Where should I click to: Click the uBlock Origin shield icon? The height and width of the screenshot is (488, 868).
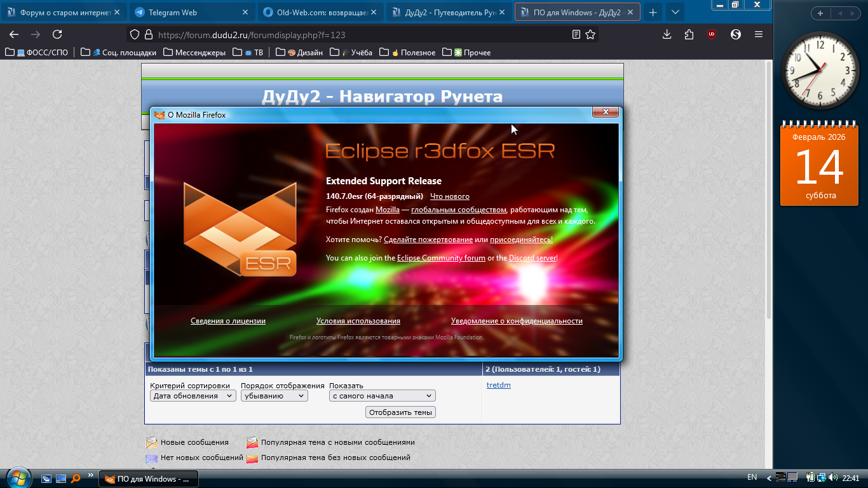[712, 34]
